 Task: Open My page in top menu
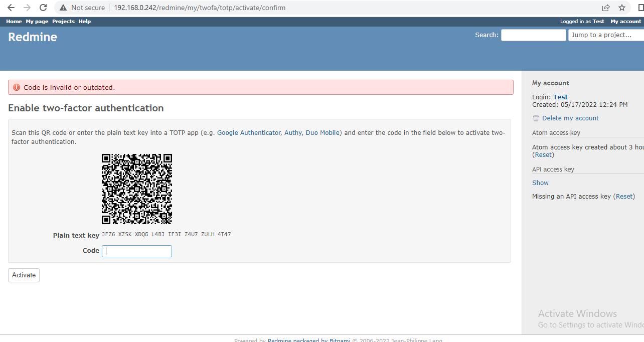[37, 22]
